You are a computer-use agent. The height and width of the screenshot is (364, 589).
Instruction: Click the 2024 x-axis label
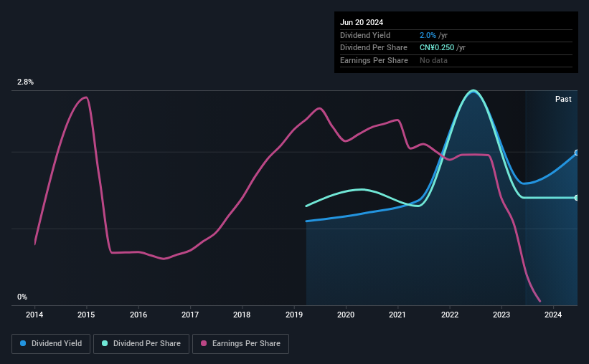coord(553,315)
